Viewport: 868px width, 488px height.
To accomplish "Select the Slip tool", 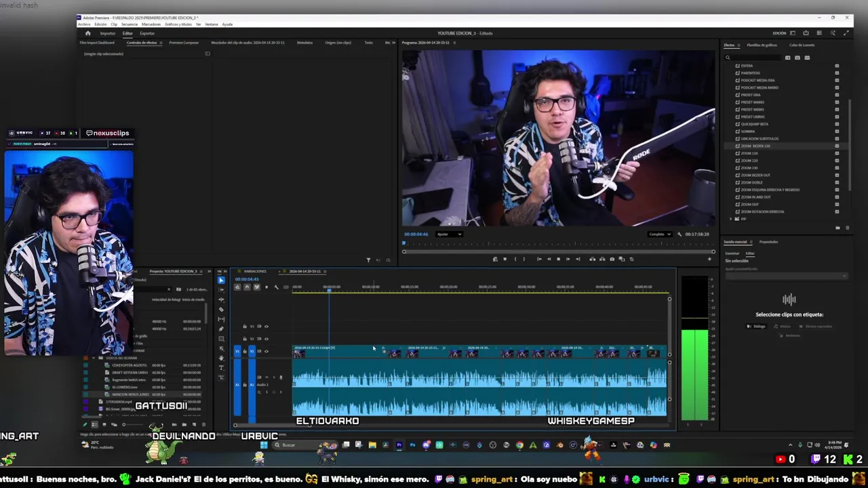I will [221, 319].
